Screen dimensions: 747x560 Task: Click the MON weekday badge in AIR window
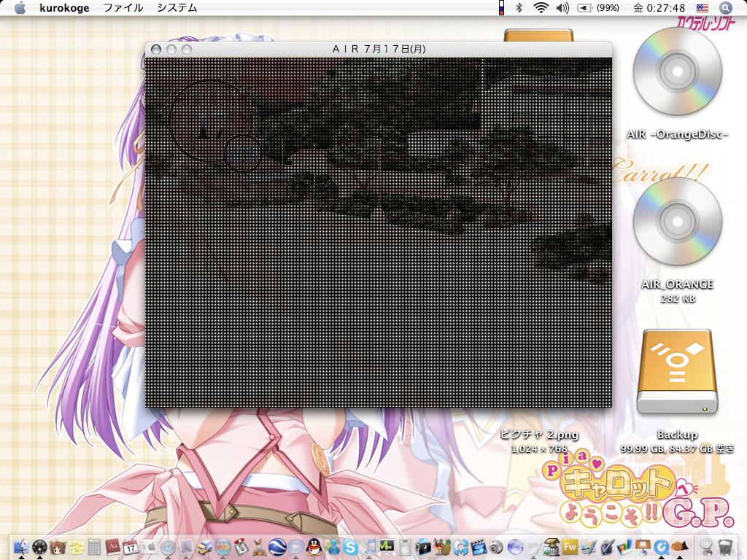point(242,153)
